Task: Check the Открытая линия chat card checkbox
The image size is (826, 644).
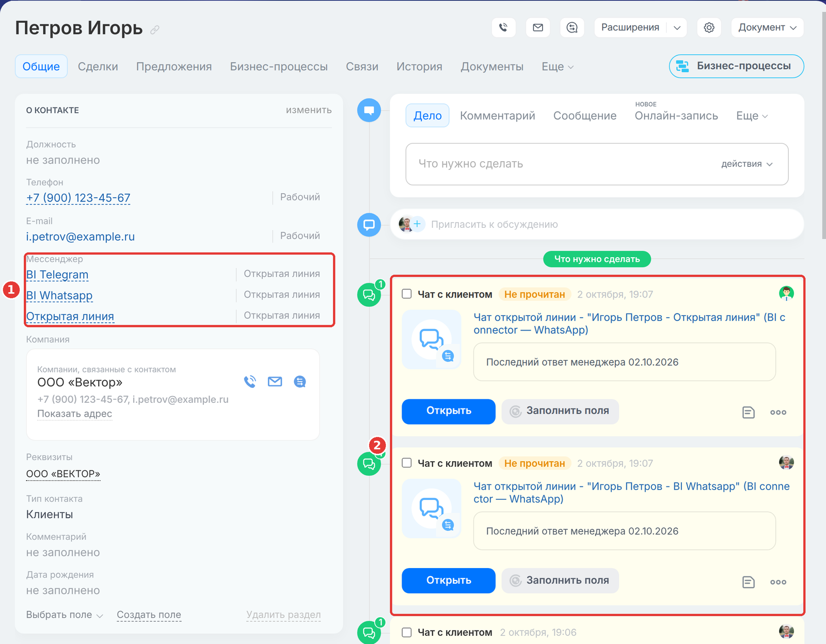Action: tap(407, 294)
